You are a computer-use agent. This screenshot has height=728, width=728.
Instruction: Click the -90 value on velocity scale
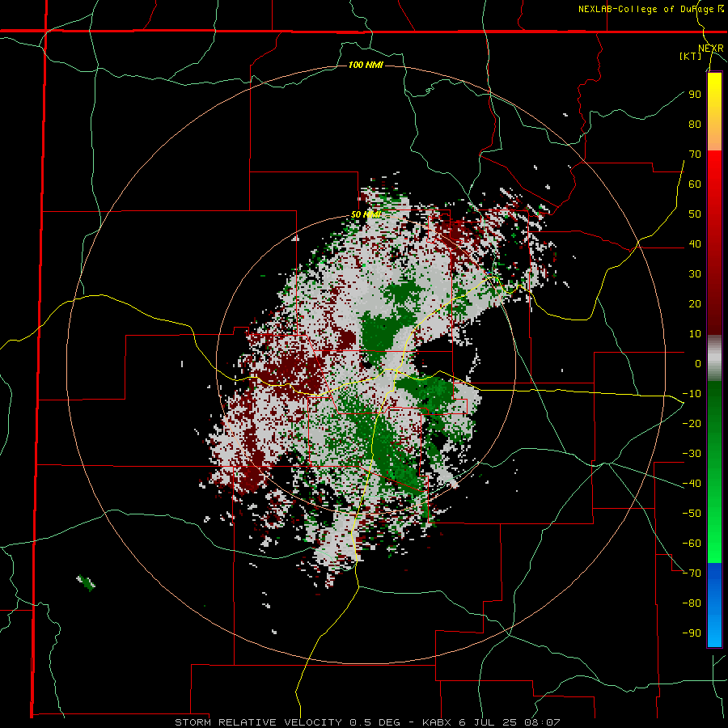[692, 633]
